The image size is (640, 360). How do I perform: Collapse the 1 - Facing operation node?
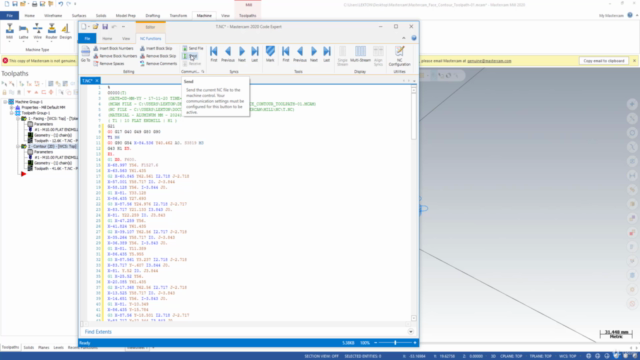point(18,118)
